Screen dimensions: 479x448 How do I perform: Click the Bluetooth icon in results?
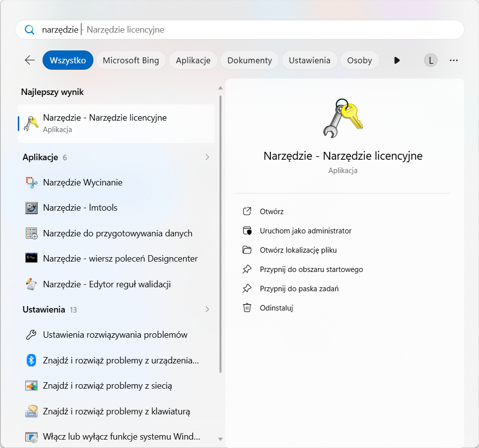[32, 360]
